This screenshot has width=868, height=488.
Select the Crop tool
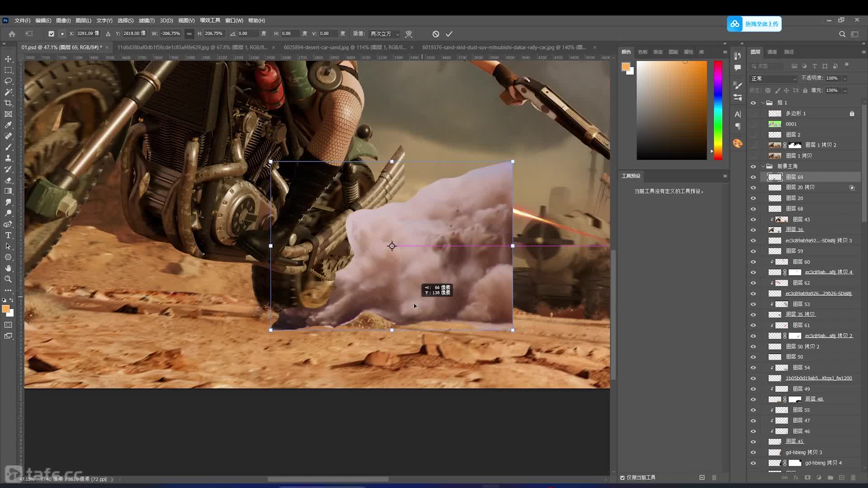(x=8, y=103)
